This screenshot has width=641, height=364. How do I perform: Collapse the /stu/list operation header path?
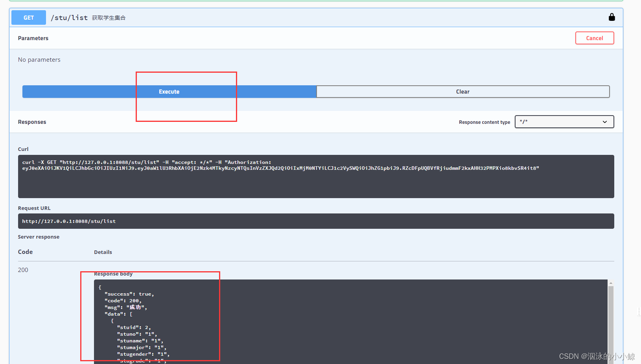(x=69, y=18)
